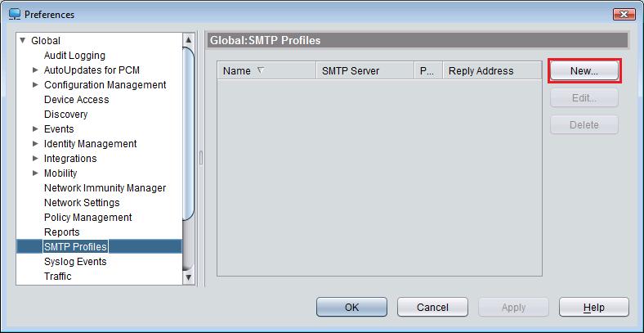
Task: Expand the Configuration Management node
Action: click(x=35, y=85)
